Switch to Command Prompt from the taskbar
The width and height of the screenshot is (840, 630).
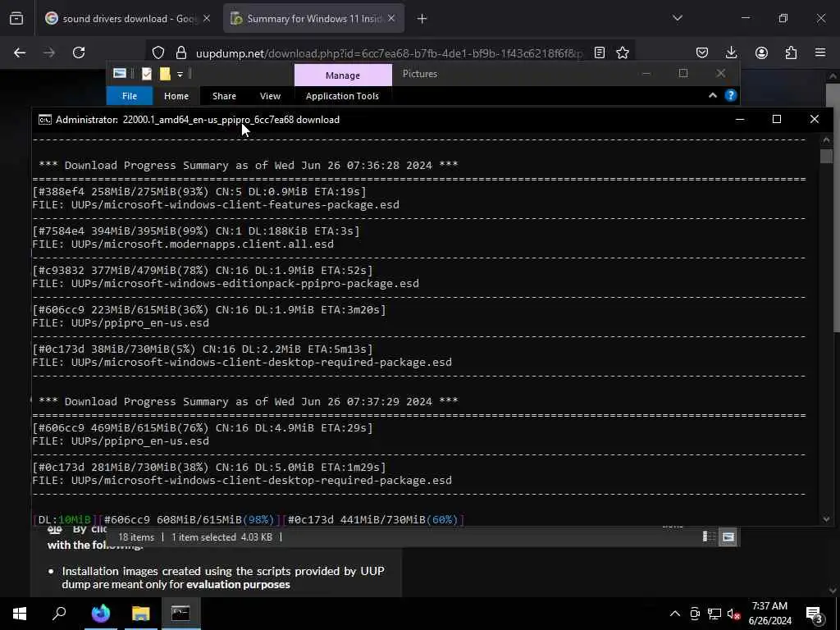180,613
